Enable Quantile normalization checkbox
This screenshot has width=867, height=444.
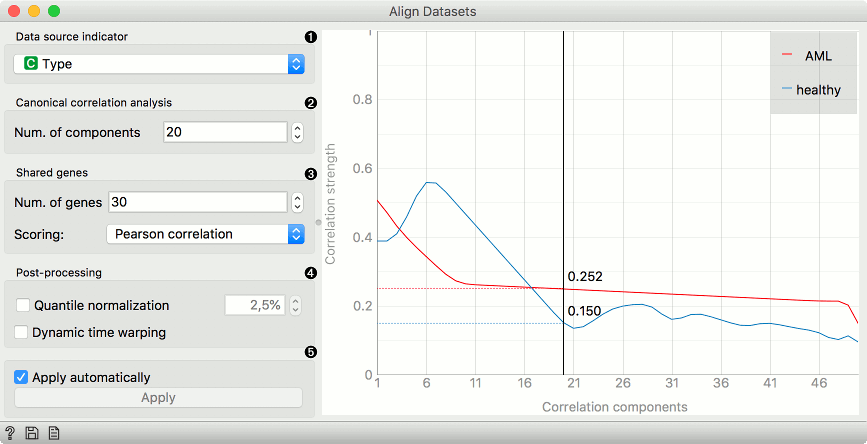(23, 305)
